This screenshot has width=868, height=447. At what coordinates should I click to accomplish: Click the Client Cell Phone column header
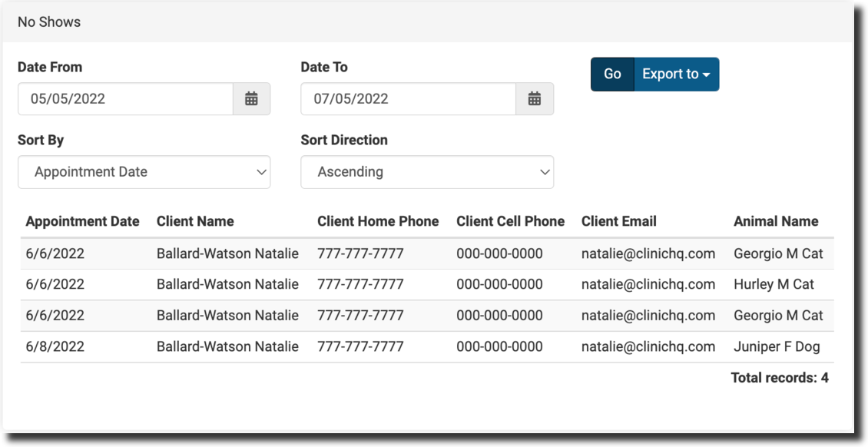click(510, 221)
